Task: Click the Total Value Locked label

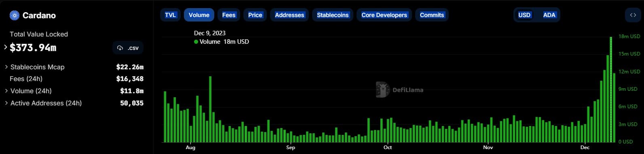Action: tap(39, 34)
